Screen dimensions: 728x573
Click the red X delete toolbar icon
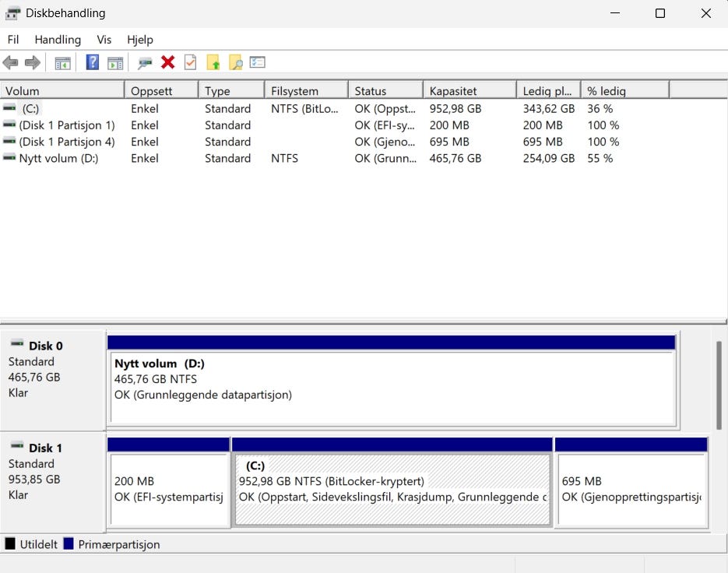point(167,63)
